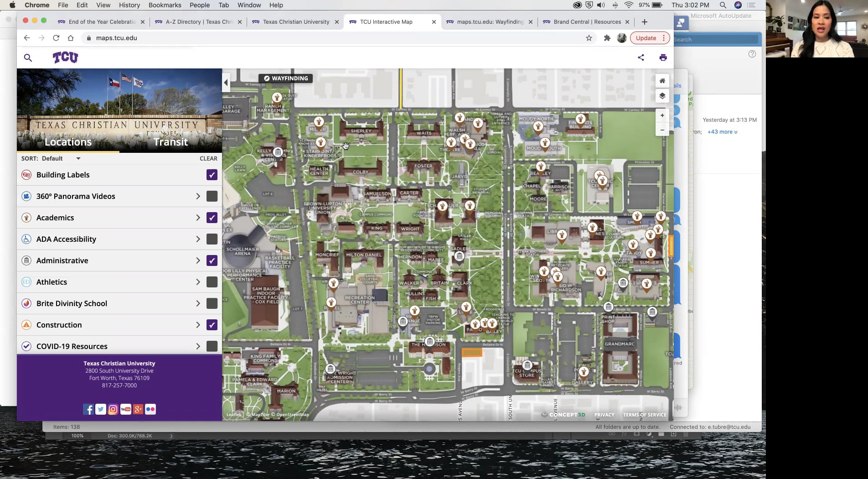Zoom out with the minus button

click(662, 130)
